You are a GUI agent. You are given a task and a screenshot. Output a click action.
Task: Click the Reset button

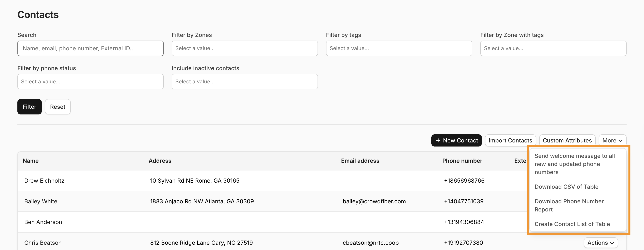tap(58, 107)
